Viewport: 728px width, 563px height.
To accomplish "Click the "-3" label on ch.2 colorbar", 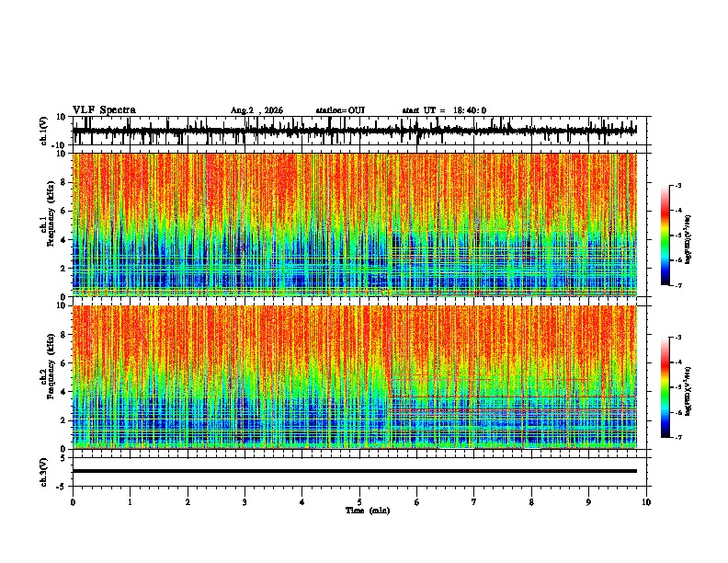I will coord(678,338).
